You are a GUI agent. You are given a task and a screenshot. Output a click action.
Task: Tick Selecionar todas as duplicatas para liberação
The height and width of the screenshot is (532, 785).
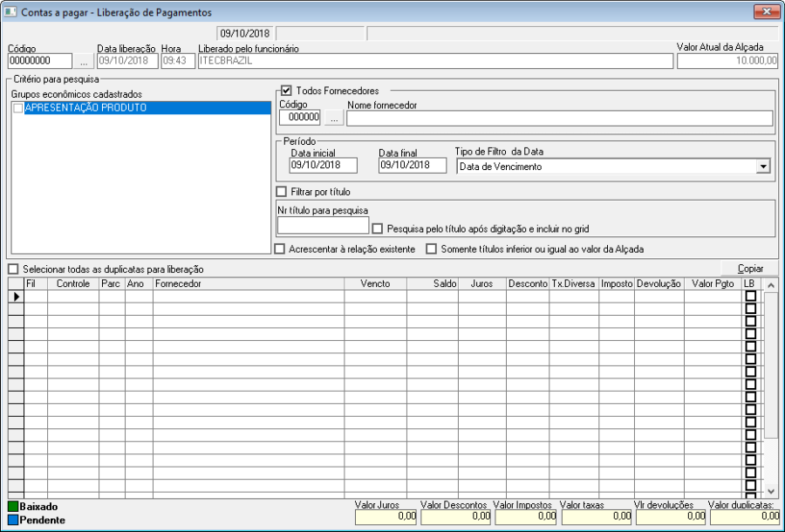13,269
